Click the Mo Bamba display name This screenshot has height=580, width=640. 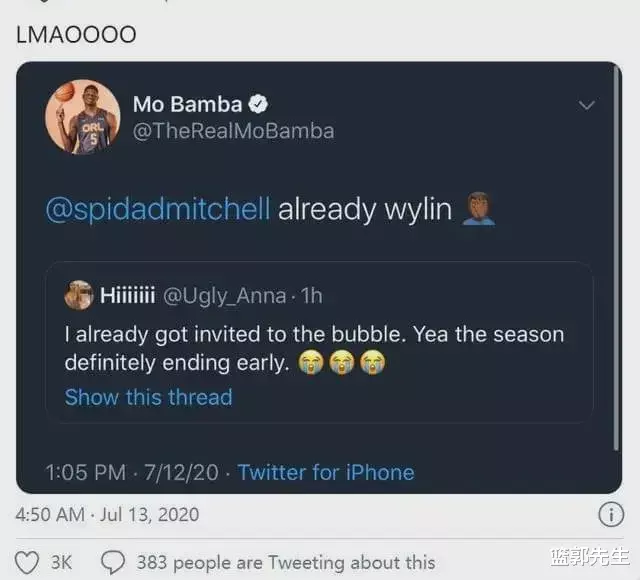coord(188,104)
